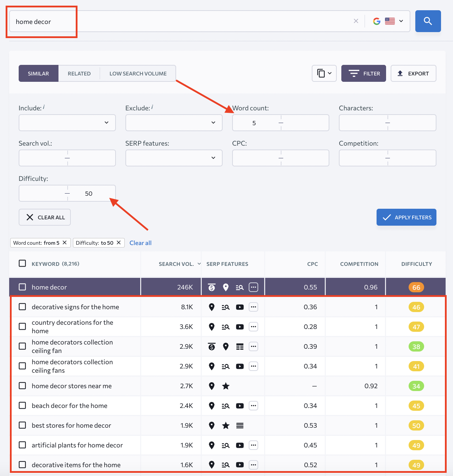Click related searches icon for country decorations row

point(226,327)
